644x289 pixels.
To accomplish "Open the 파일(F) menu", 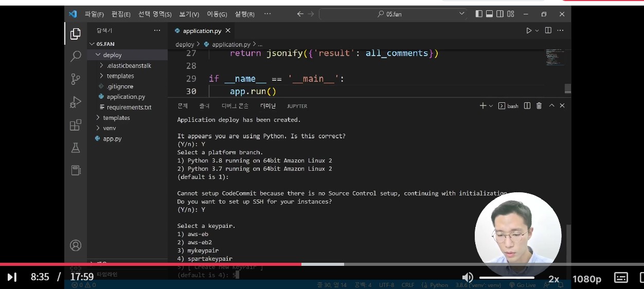I will pyautogui.click(x=94, y=14).
